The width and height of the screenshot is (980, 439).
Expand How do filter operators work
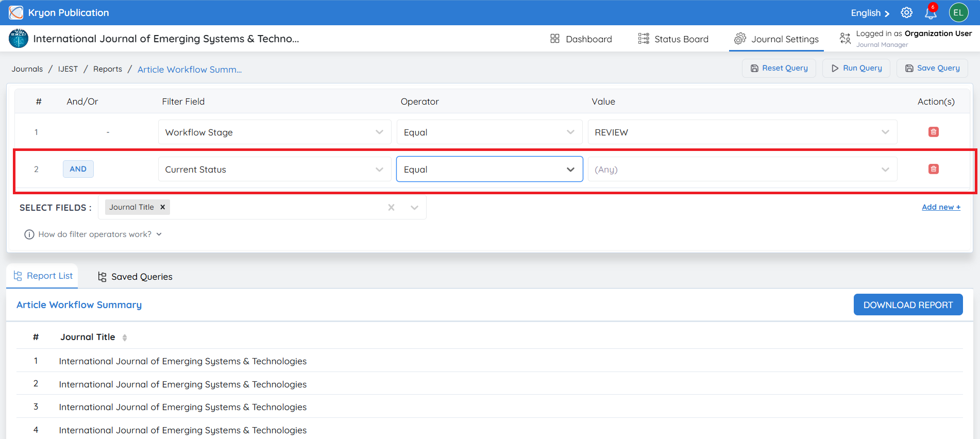[x=100, y=234]
